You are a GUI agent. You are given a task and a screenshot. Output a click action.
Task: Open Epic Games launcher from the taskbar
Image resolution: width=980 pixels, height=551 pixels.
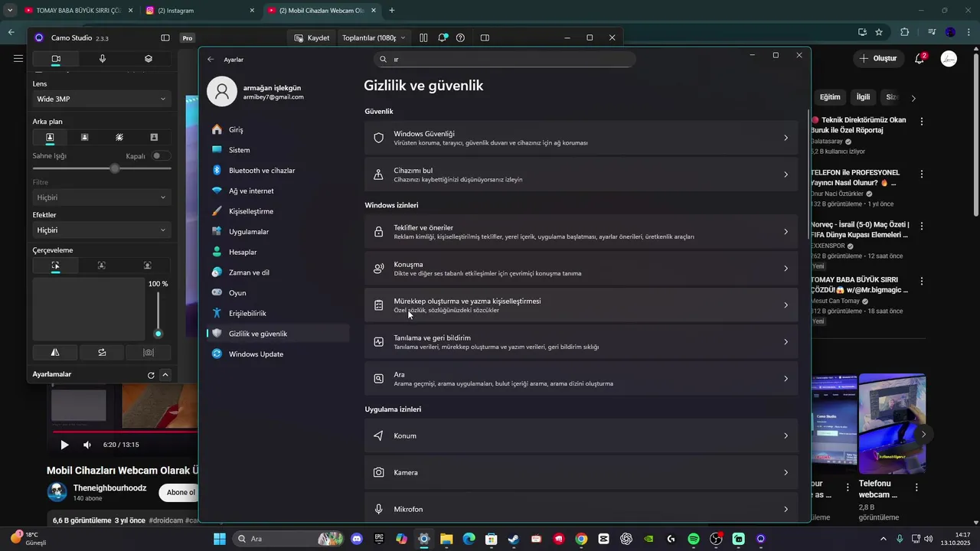tap(379, 539)
